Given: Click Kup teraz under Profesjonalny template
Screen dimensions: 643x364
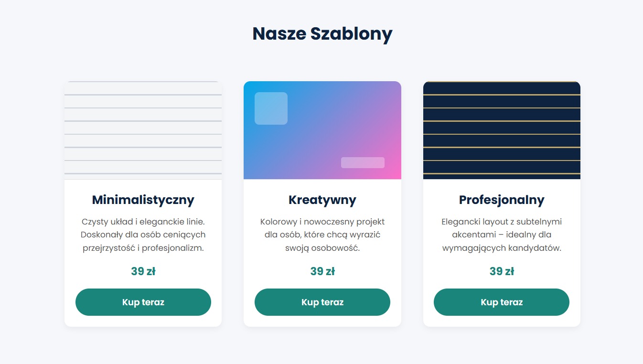Looking at the screenshot, I should tap(501, 302).
